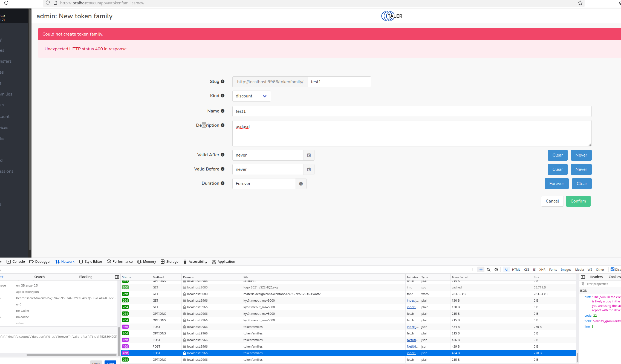Screen dimensions: 621x364
Task: Collapse the network action bar panel
Action: (117, 277)
